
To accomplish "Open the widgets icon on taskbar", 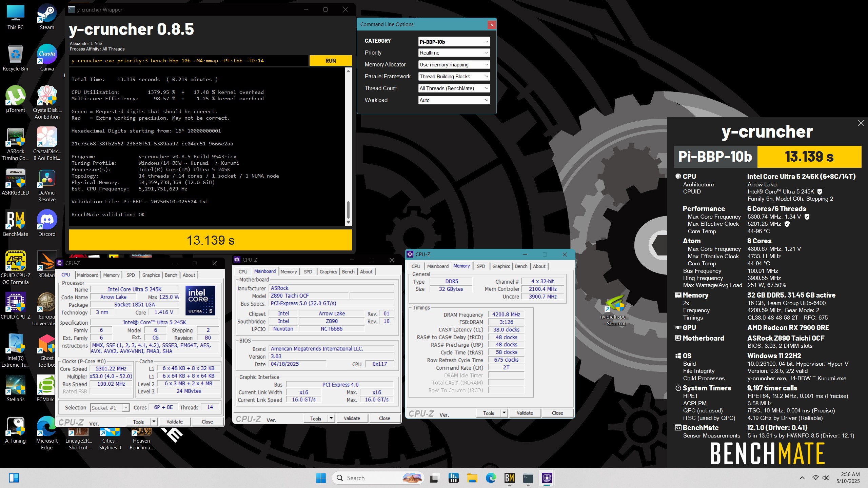I will [x=14, y=478].
